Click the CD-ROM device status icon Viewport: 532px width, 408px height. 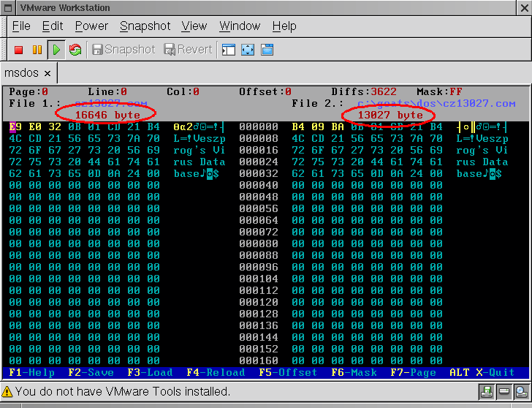click(x=521, y=392)
